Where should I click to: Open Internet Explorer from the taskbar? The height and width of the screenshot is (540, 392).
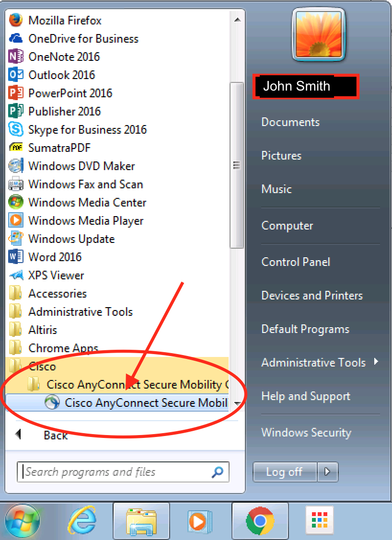click(82, 520)
